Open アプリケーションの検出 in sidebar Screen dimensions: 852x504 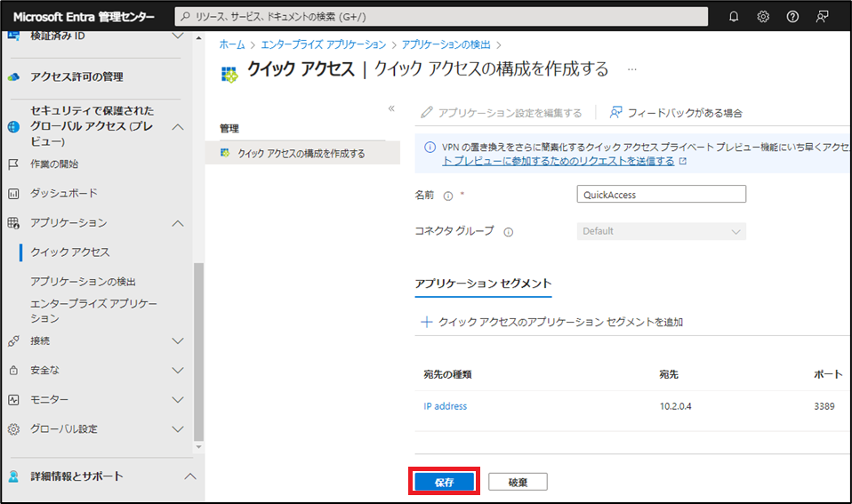click(83, 281)
